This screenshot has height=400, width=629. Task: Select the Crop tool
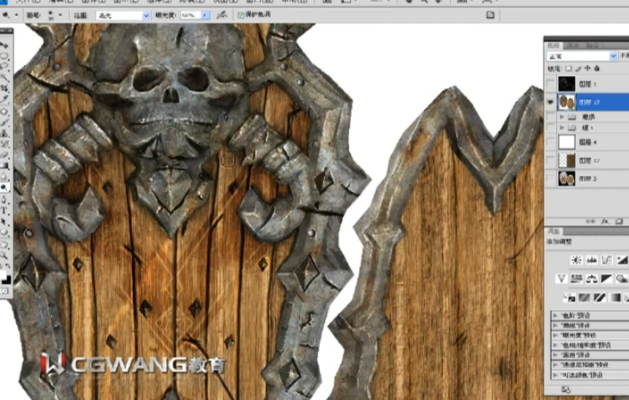coord(4,88)
